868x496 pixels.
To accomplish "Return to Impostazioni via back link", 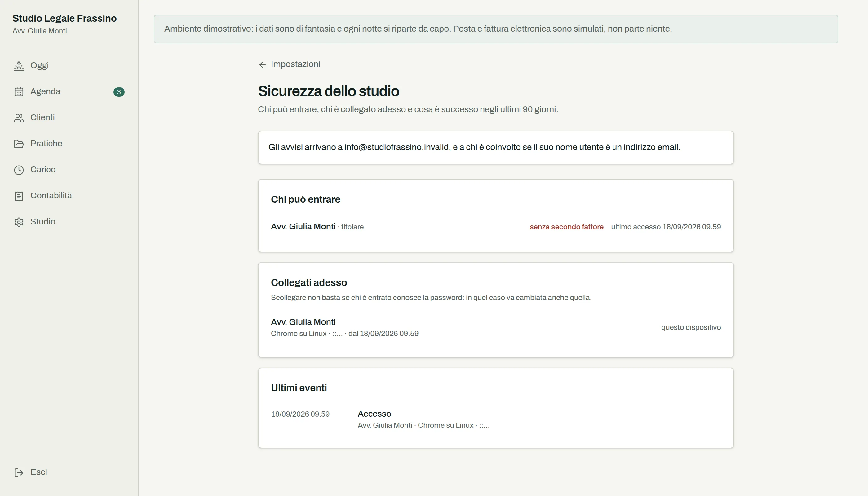I will pyautogui.click(x=289, y=64).
